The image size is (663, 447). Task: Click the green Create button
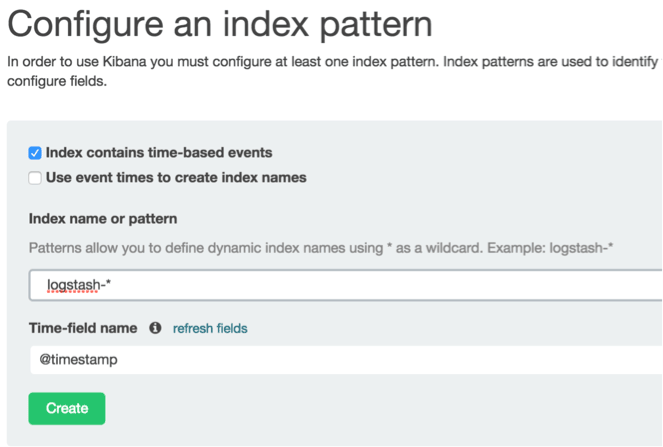[x=67, y=409]
